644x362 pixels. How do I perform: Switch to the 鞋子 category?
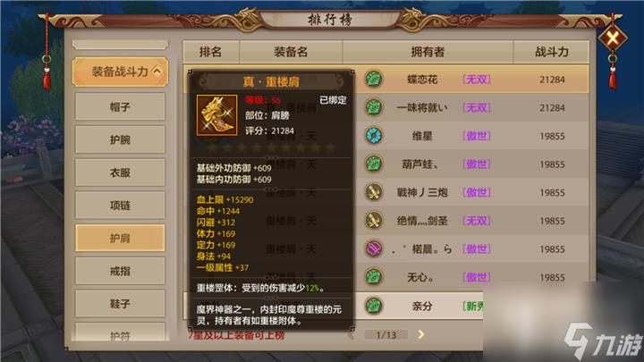click(x=120, y=304)
